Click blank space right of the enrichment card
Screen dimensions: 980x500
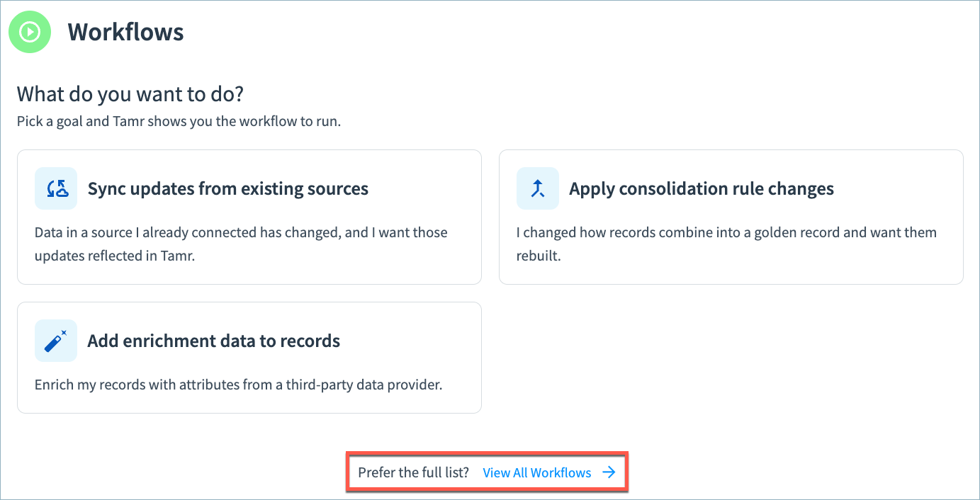pos(730,358)
